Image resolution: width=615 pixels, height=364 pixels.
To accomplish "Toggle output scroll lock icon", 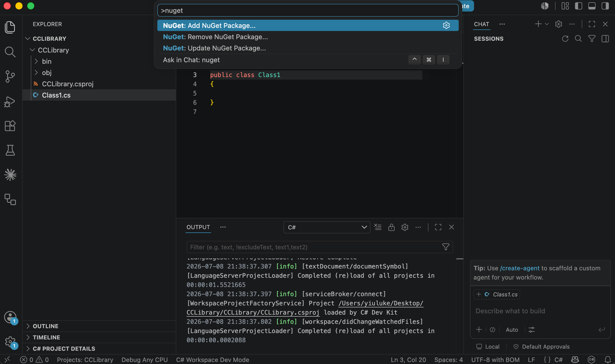I will coord(391,227).
